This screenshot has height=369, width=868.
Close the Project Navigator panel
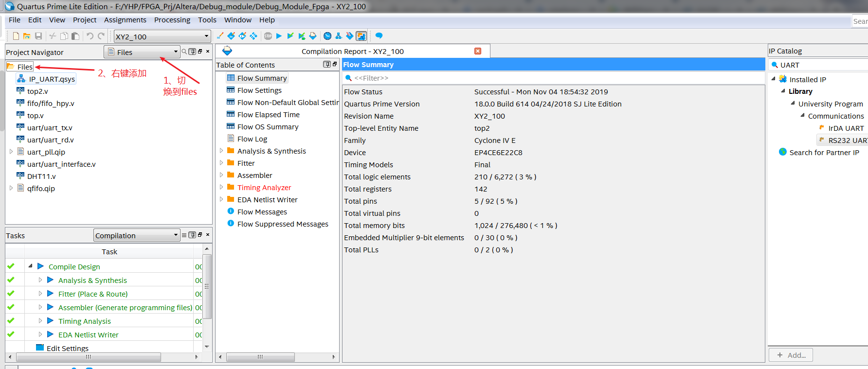tap(208, 51)
